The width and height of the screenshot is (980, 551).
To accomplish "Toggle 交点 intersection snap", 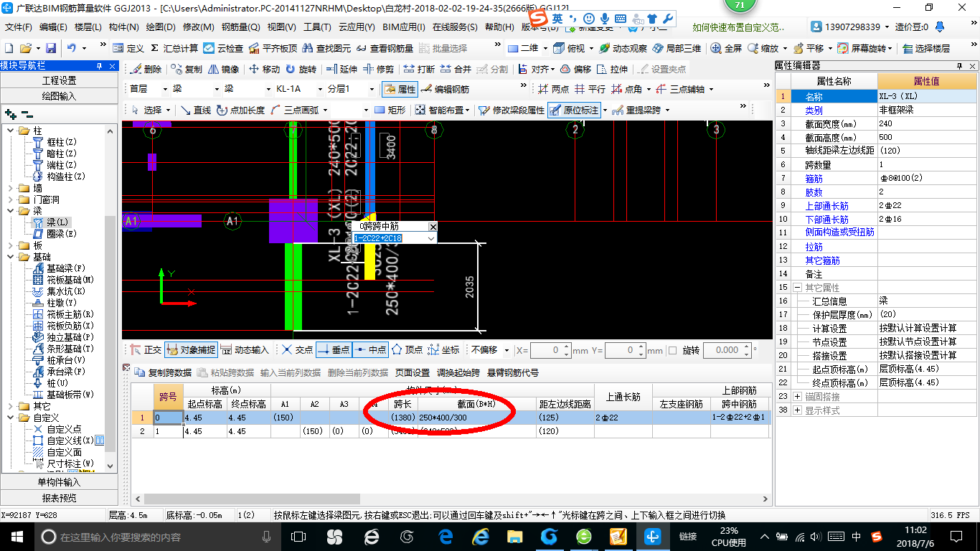I will point(297,350).
